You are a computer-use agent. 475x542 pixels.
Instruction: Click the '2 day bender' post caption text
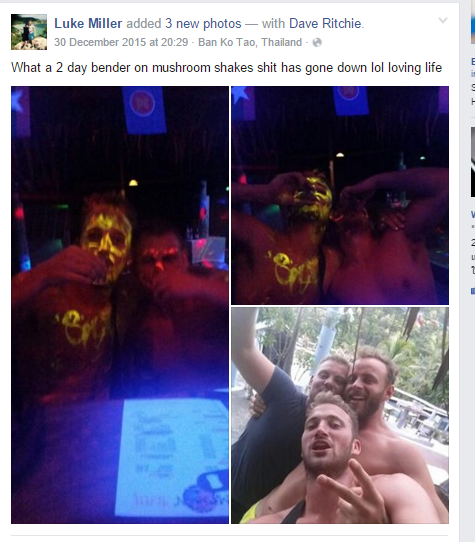click(226, 67)
